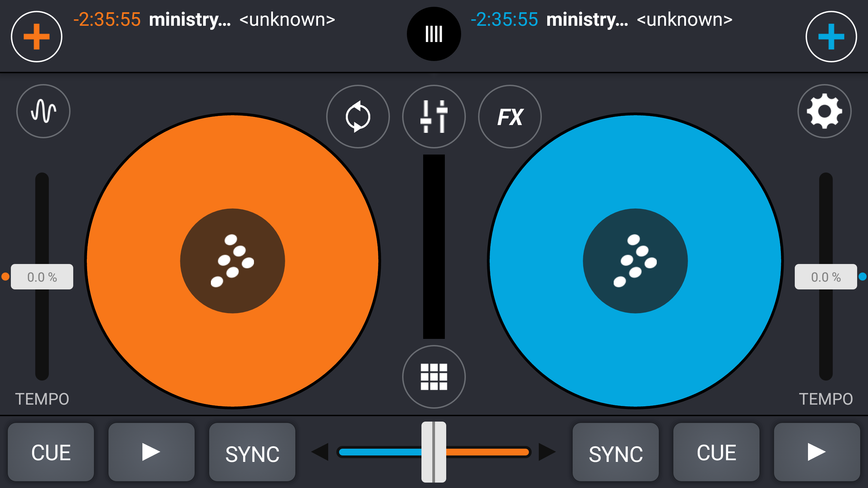Sync the left deck tempo
This screenshot has height=488, width=868.
(252, 452)
